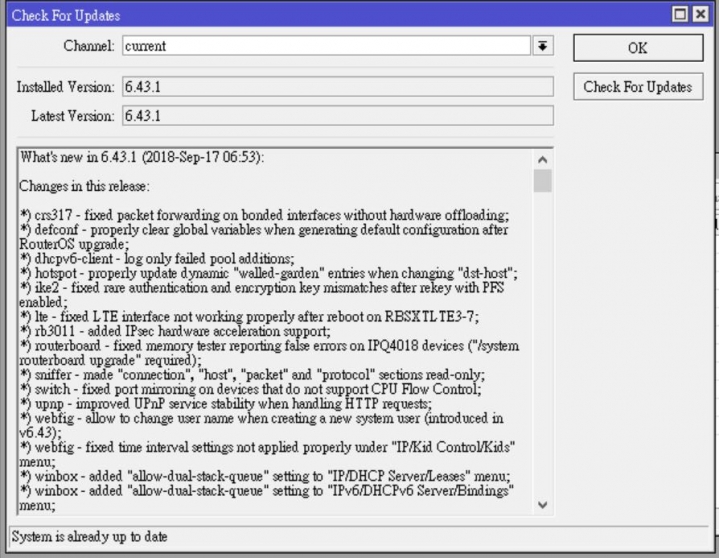Click the Check For Updates title bar text
This screenshot has height=558, width=720.
tap(66, 16)
